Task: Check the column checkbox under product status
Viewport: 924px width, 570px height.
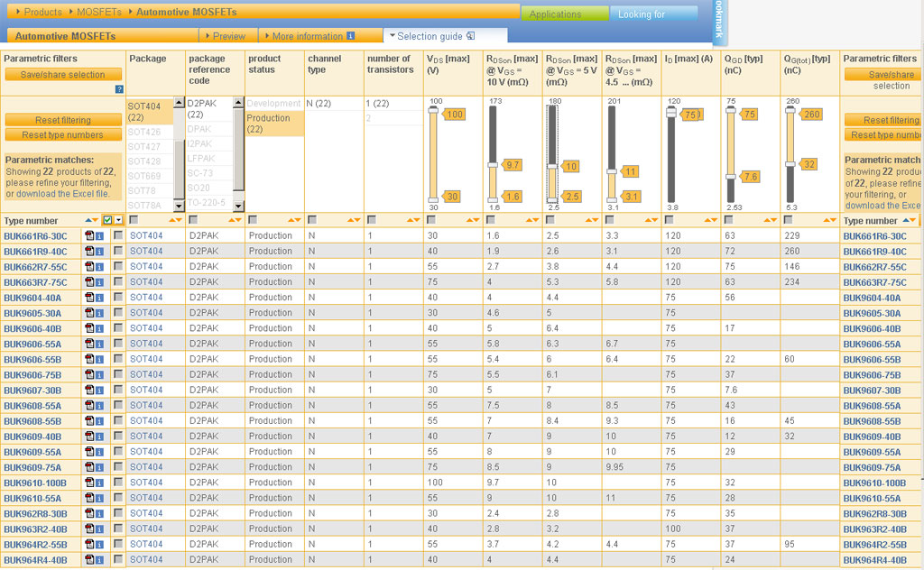Action: point(254,220)
